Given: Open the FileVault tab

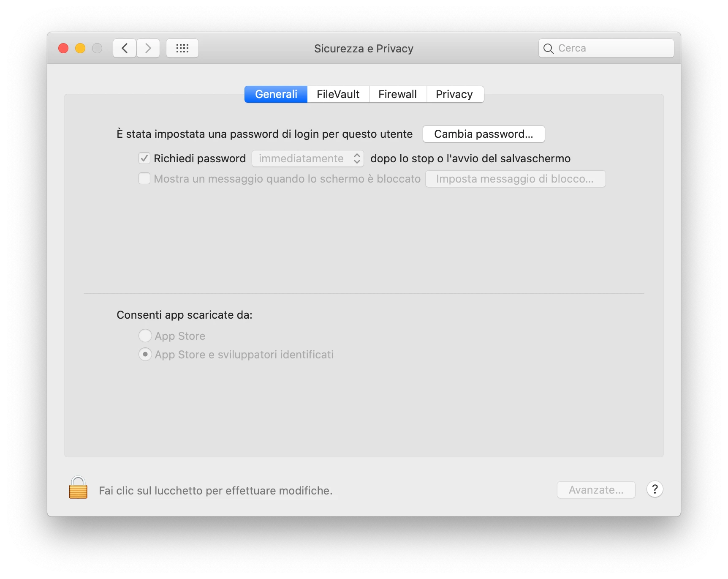Looking at the screenshot, I should click(x=338, y=94).
